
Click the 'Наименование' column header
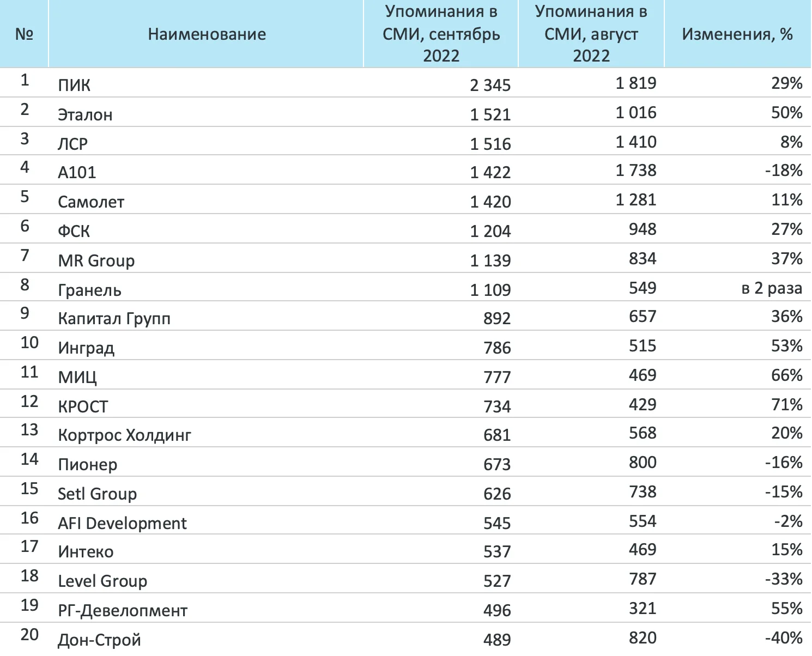(207, 34)
